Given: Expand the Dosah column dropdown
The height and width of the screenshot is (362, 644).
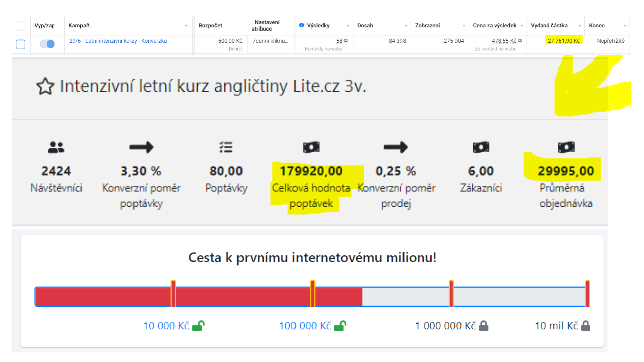Looking at the screenshot, I should coord(406,26).
